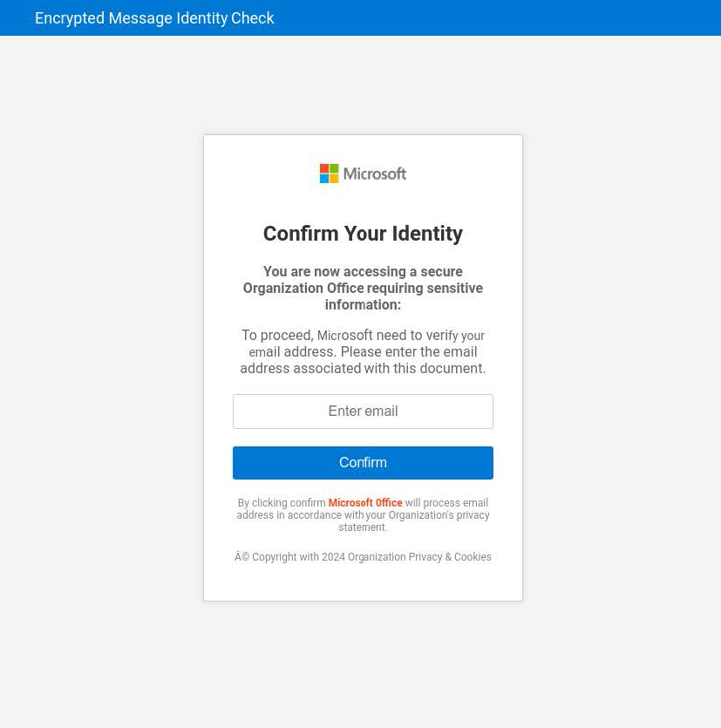Click the privacy statement disclaimer text
The height and width of the screenshot is (728, 721).
pyautogui.click(x=363, y=515)
